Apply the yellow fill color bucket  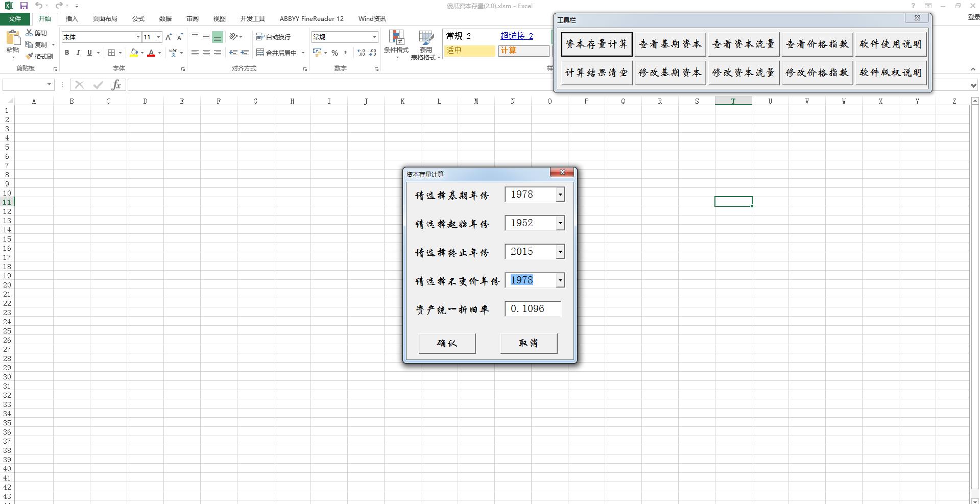pyautogui.click(x=134, y=53)
